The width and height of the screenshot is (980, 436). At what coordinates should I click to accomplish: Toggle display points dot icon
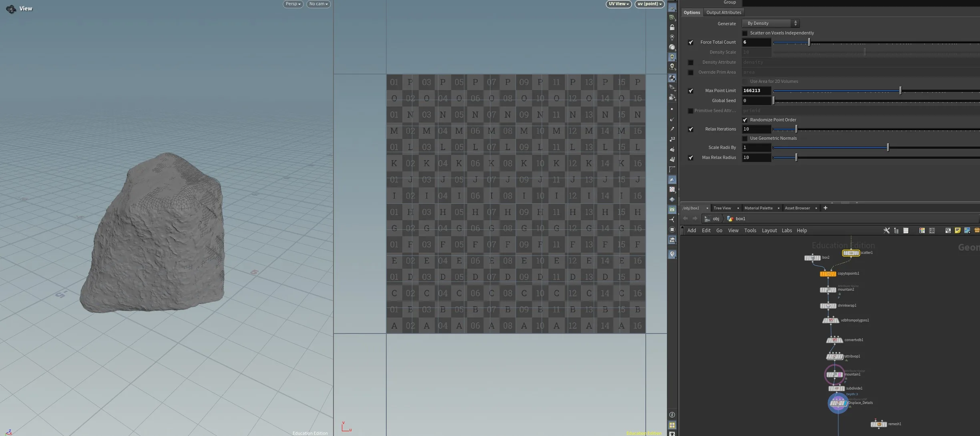672,109
